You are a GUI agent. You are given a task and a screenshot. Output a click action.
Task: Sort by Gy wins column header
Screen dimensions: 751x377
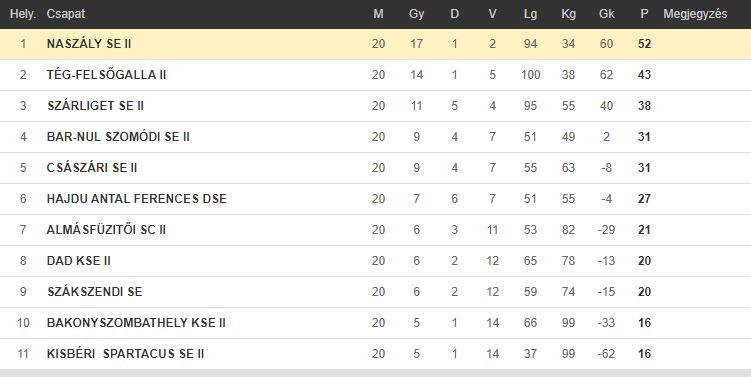(x=417, y=14)
